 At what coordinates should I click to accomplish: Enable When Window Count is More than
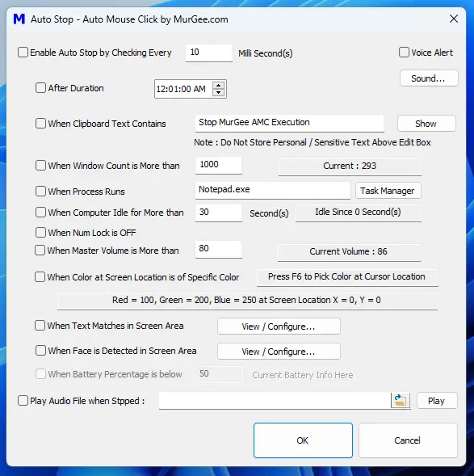(x=40, y=166)
